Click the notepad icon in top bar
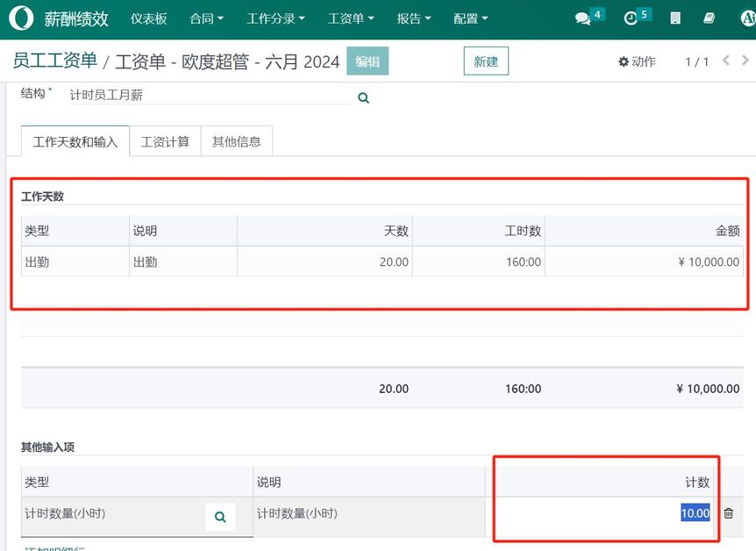This screenshot has height=551, width=756. tap(675, 18)
